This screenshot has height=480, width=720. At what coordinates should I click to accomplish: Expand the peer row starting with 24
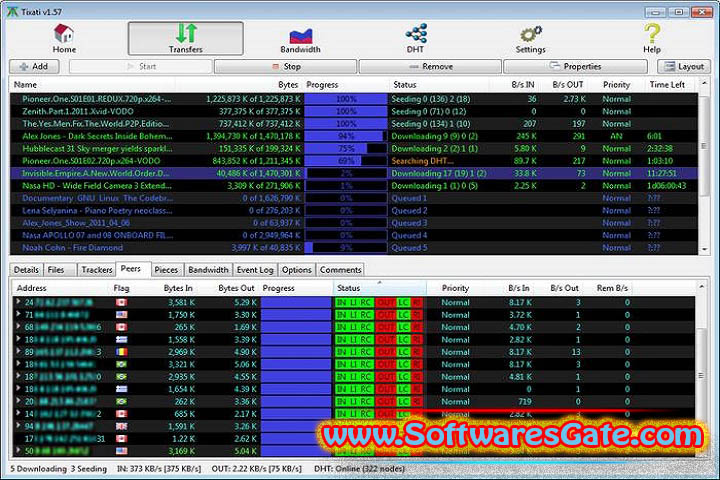[x=18, y=302]
